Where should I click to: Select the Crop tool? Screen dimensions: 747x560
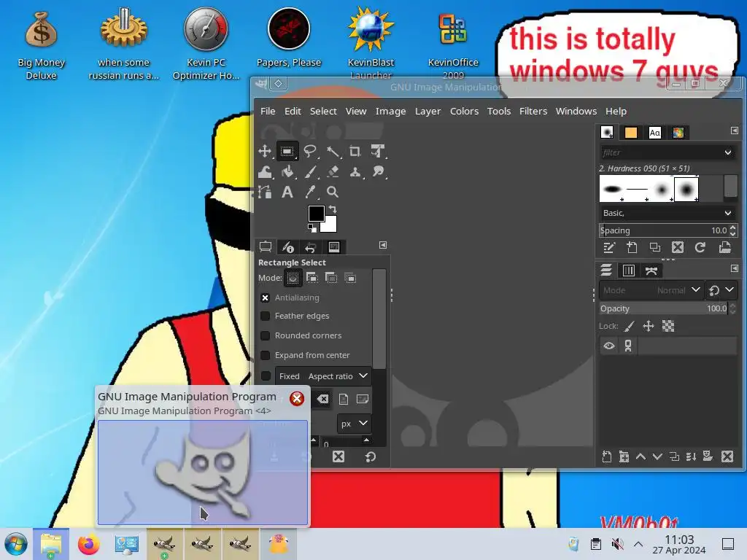[x=355, y=152]
